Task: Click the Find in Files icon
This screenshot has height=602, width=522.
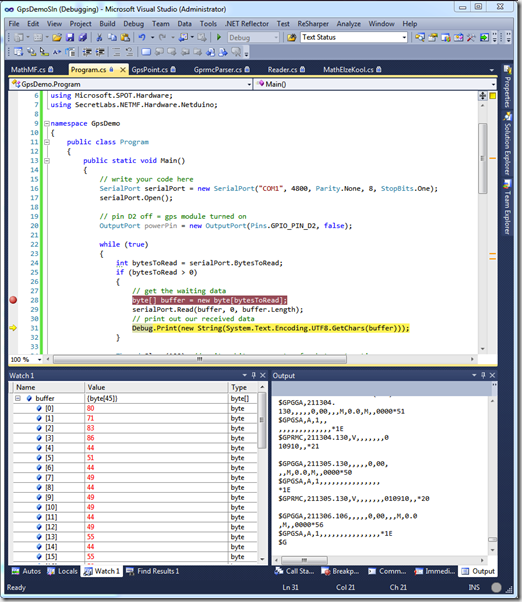Action: coord(292,37)
